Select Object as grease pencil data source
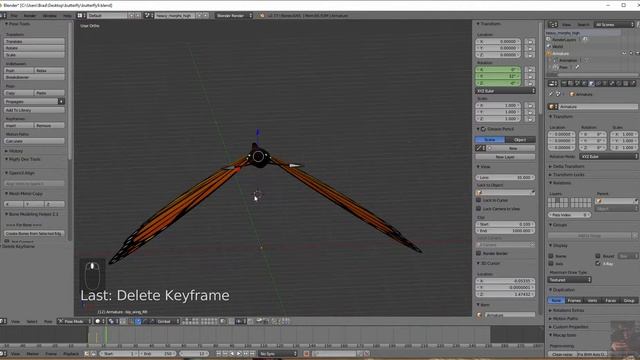Screen dimensions: 640x360 point(520,140)
